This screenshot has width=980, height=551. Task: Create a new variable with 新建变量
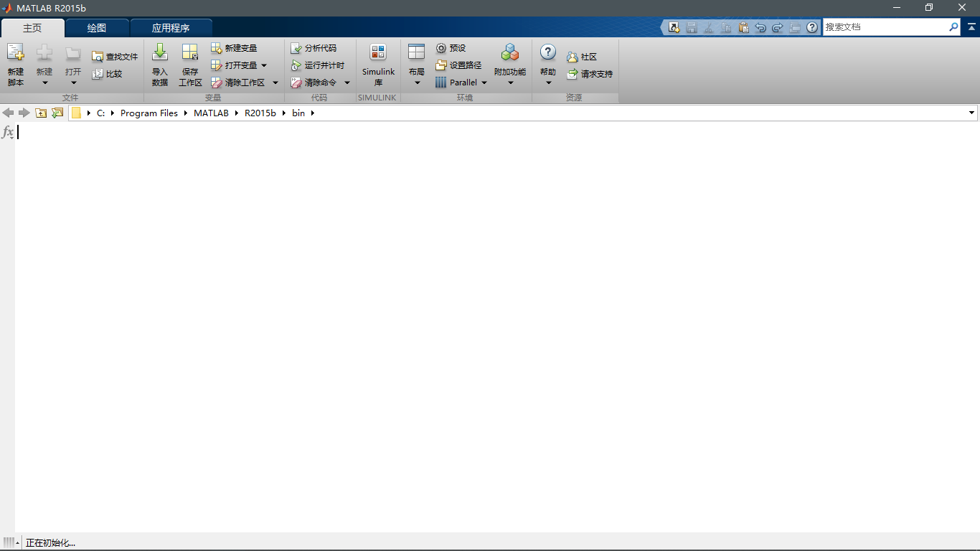(x=234, y=48)
